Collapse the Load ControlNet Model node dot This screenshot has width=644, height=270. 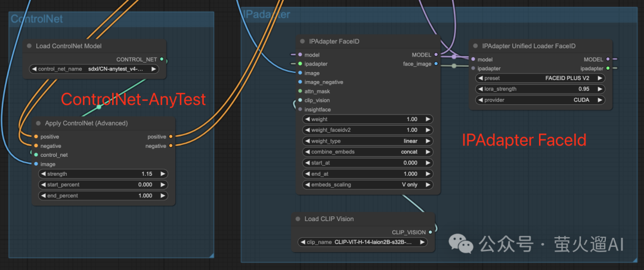pyautogui.click(x=29, y=46)
